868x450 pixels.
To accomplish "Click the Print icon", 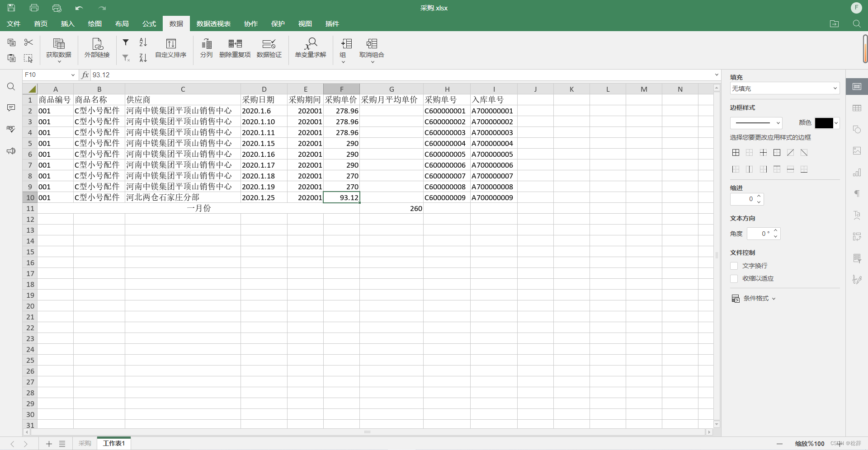I will 34,8.
